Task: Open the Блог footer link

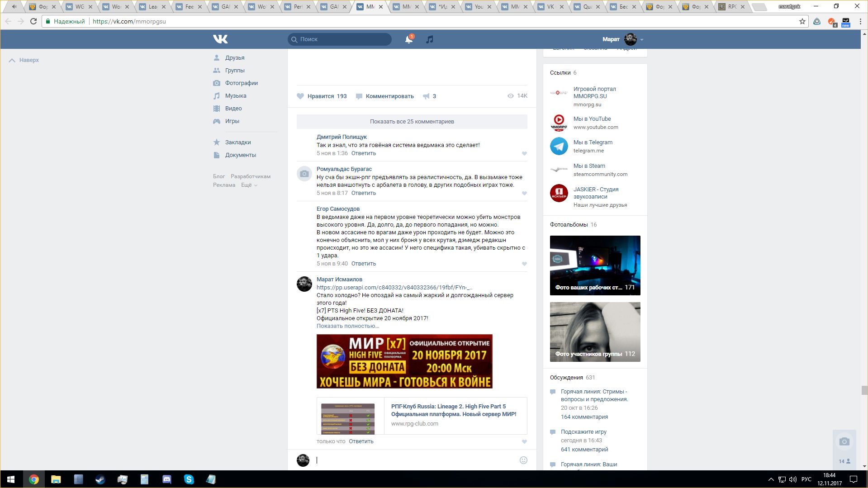Action: pyautogui.click(x=219, y=176)
